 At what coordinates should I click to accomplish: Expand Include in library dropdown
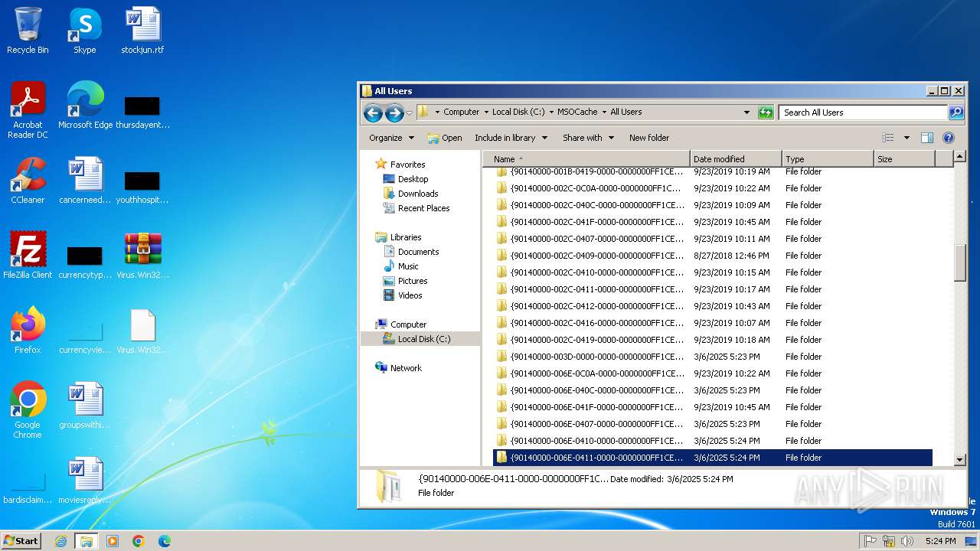(511, 138)
